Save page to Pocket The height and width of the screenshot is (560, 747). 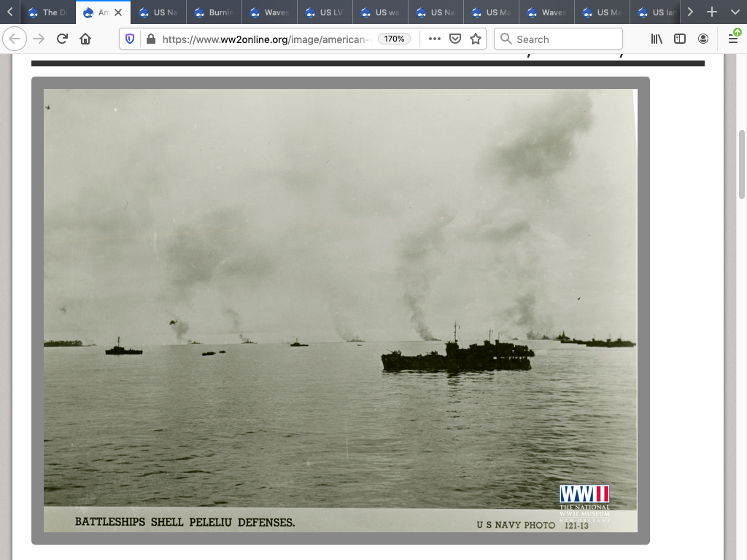click(455, 39)
